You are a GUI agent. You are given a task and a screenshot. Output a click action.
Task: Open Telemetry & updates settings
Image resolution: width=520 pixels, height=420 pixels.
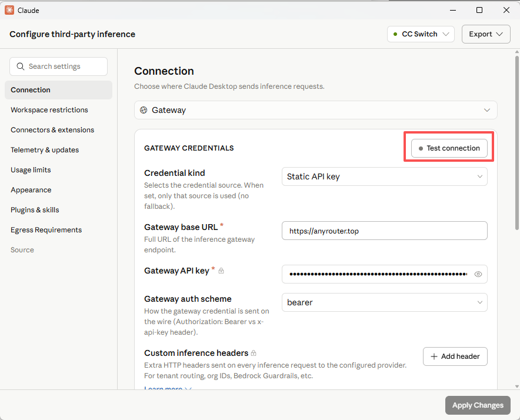[x=58, y=150]
